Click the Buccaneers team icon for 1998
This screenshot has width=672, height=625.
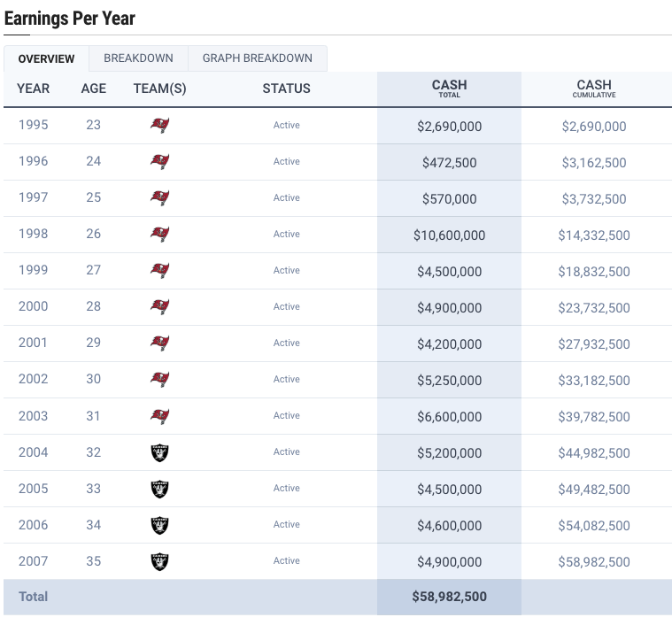[159, 235]
